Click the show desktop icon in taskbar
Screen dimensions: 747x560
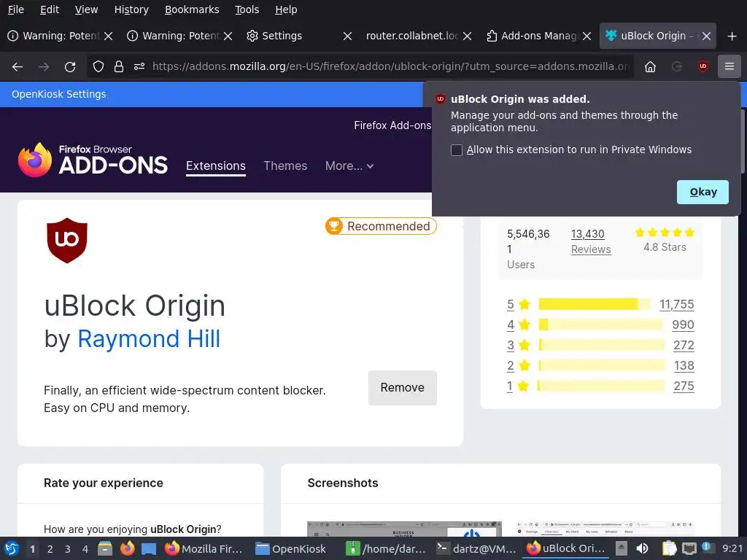click(149, 548)
